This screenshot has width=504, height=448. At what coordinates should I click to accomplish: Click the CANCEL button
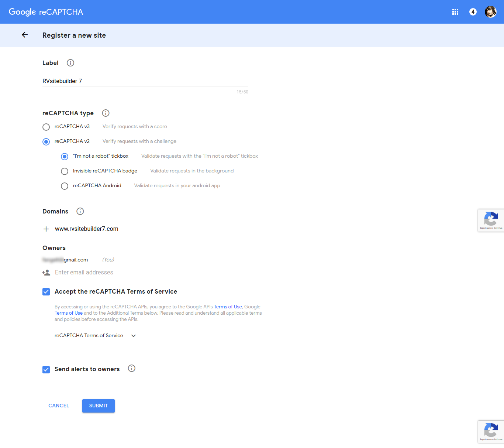click(59, 406)
